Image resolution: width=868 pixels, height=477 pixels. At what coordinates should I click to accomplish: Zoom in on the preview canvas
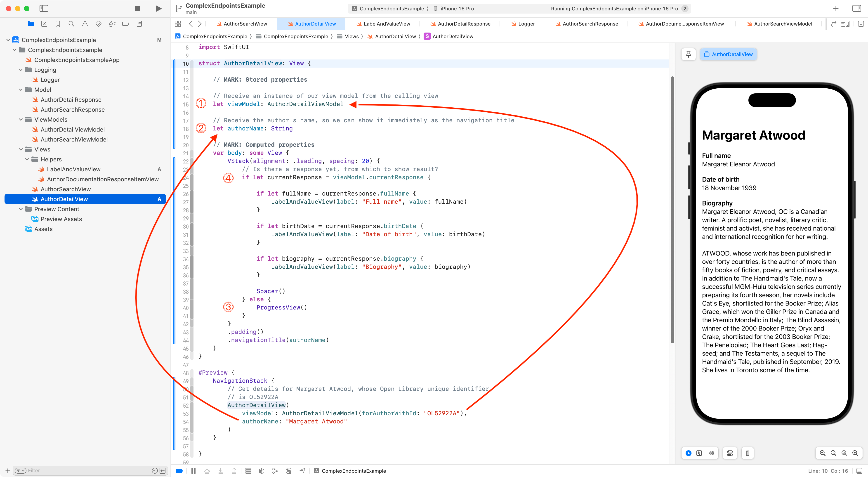click(x=855, y=453)
